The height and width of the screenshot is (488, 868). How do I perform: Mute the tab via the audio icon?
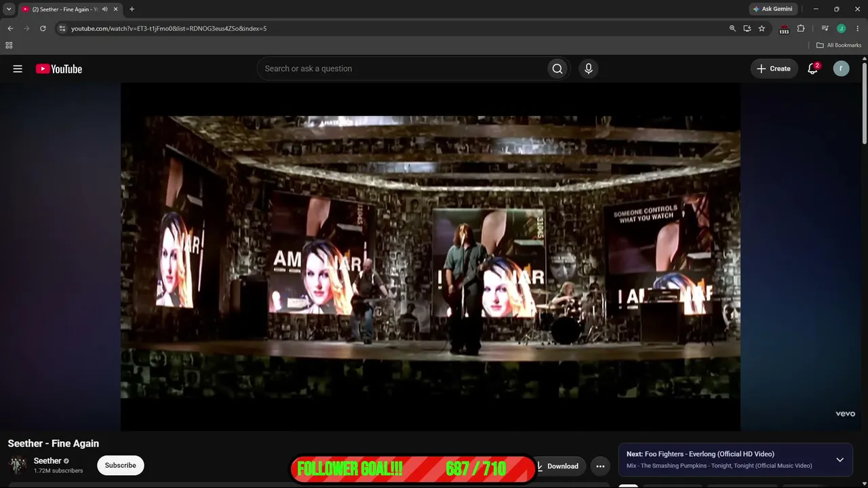tap(105, 9)
